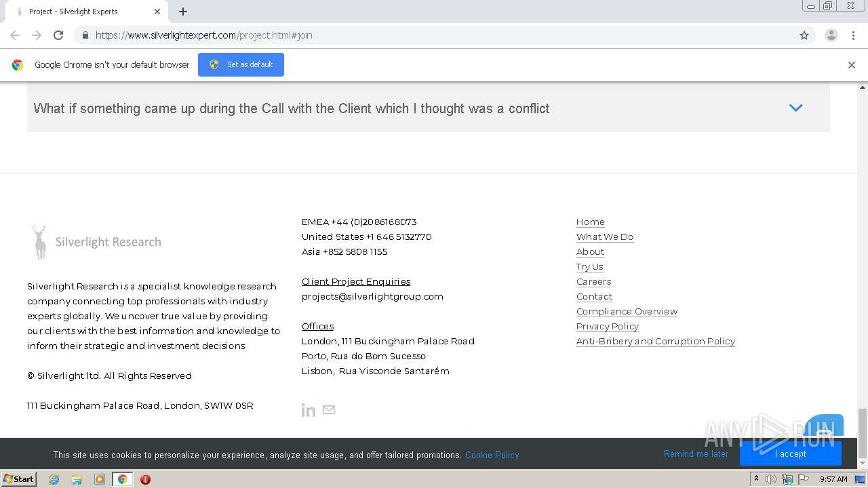View site info via padlock icon
Screen dimensions: 868x488
pos(85,35)
